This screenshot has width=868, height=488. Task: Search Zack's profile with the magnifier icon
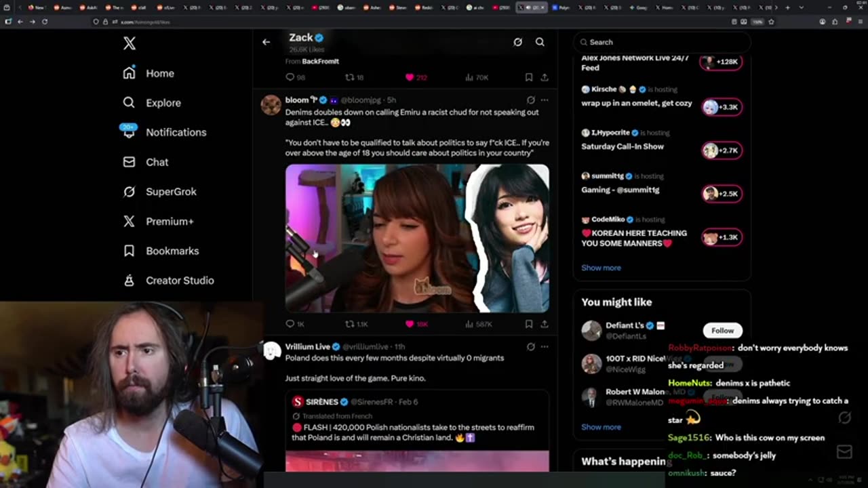(x=540, y=42)
